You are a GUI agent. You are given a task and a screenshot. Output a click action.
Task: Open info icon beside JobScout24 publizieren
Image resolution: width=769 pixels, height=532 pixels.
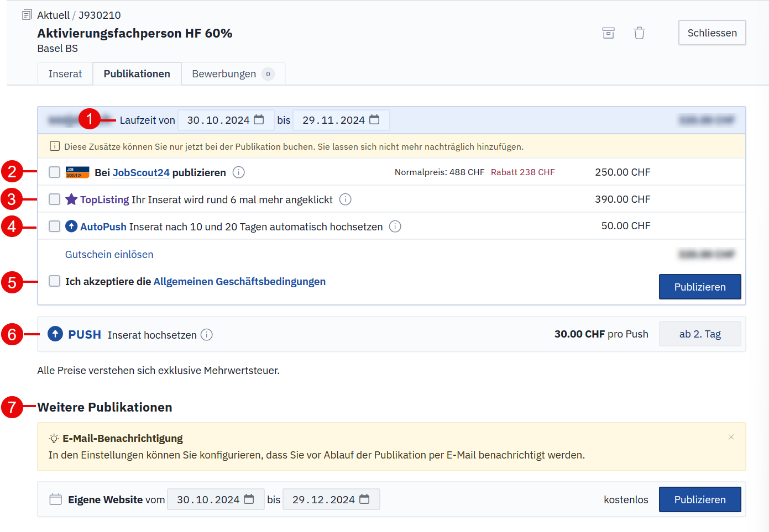pyautogui.click(x=238, y=172)
